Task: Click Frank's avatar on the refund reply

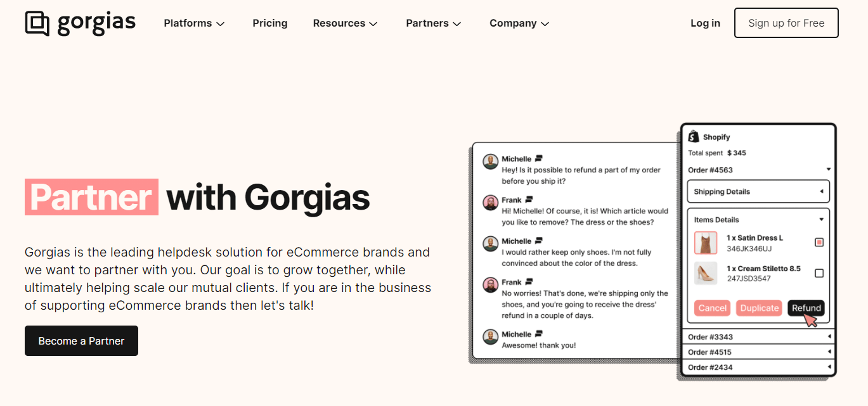Action: coord(490,285)
